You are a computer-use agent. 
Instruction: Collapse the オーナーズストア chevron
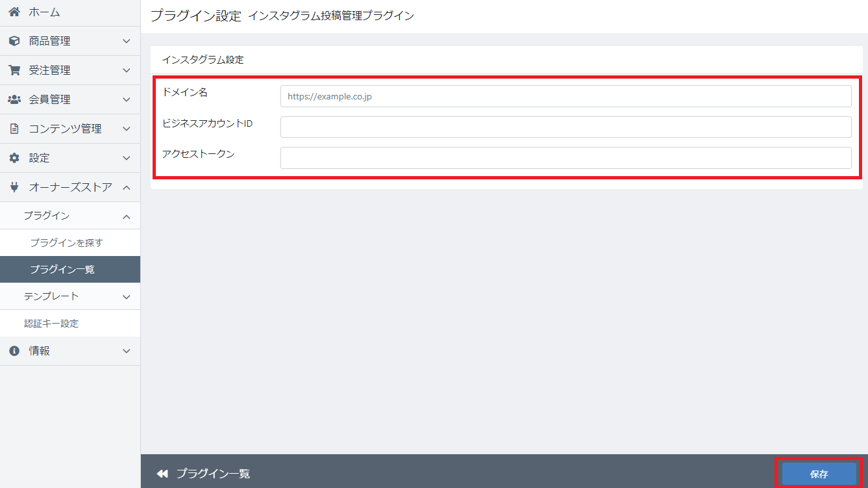[x=127, y=187]
